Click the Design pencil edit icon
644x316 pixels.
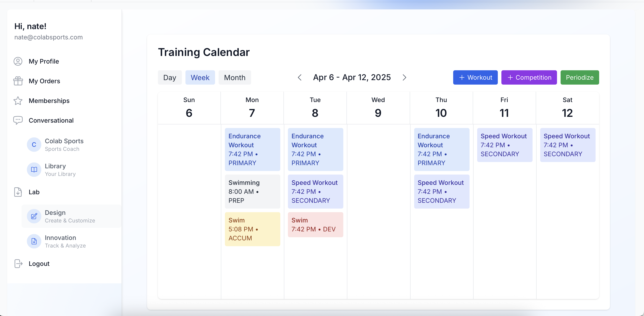tap(34, 216)
